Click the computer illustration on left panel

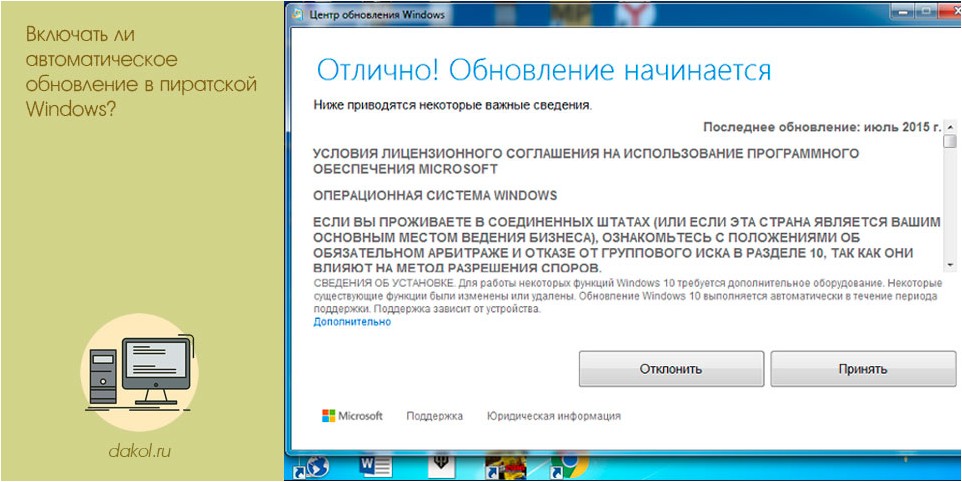[140, 372]
